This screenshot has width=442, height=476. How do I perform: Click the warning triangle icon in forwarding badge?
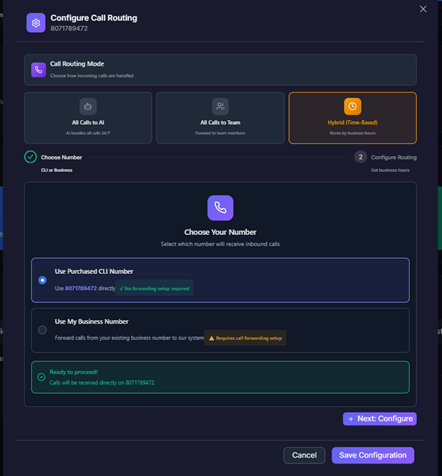pos(211,338)
